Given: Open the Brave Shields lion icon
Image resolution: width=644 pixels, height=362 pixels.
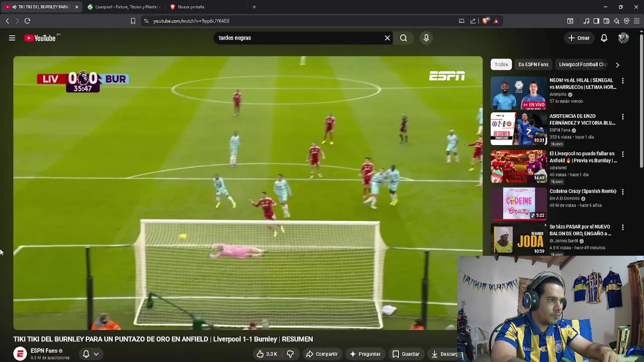Looking at the screenshot, I should 486,21.
